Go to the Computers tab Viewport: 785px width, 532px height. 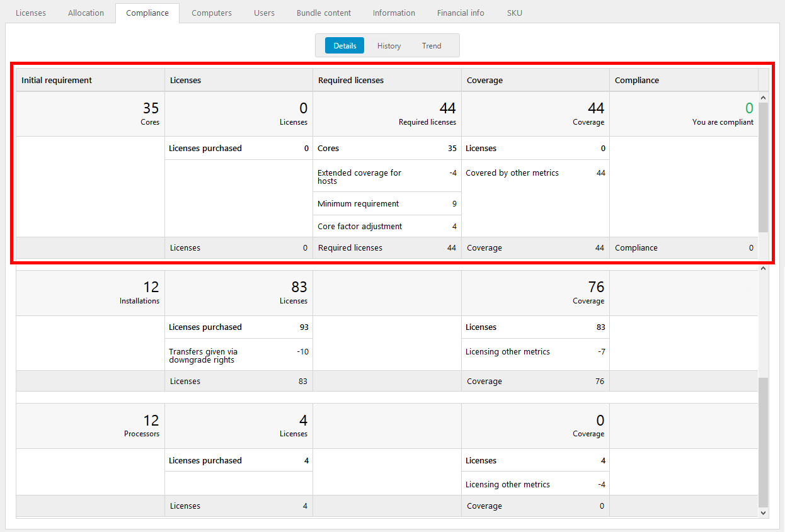click(x=212, y=13)
